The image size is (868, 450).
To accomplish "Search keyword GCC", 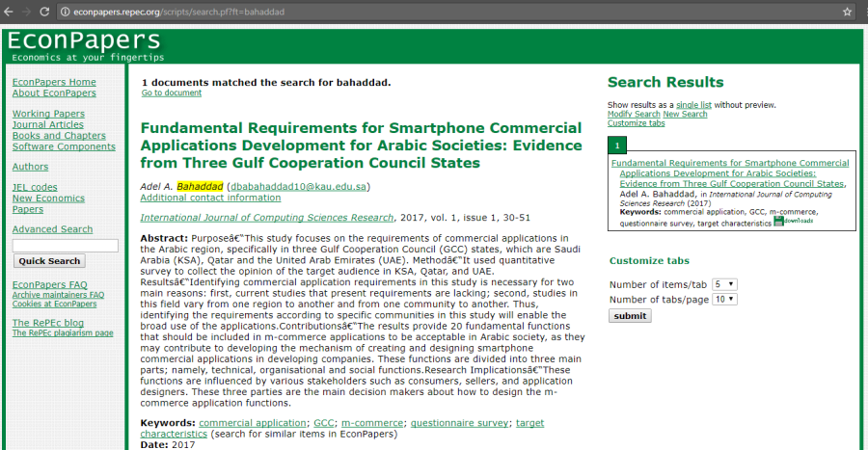I will (324, 423).
